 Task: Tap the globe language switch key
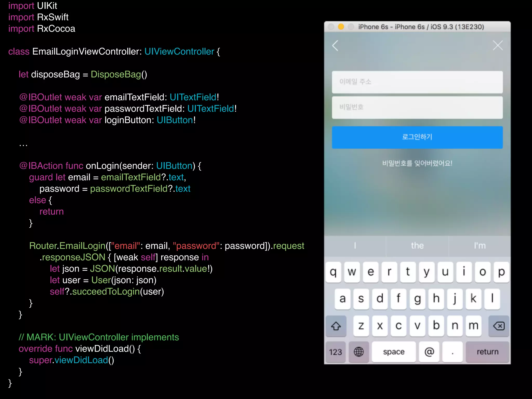click(359, 352)
